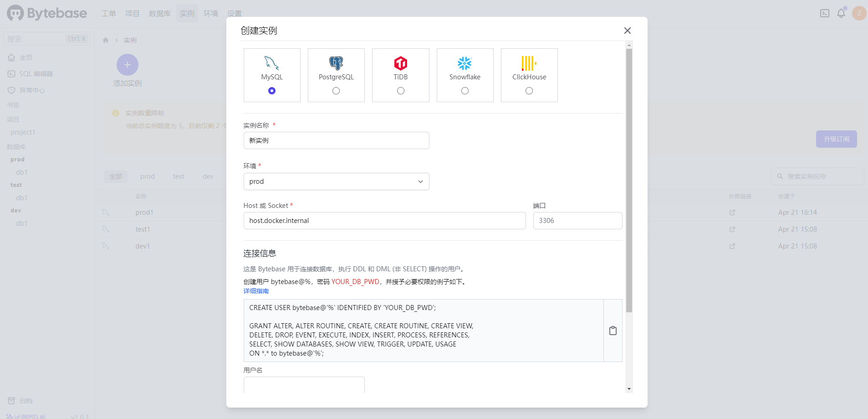Click the magnifier in the instance search box

(x=780, y=176)
